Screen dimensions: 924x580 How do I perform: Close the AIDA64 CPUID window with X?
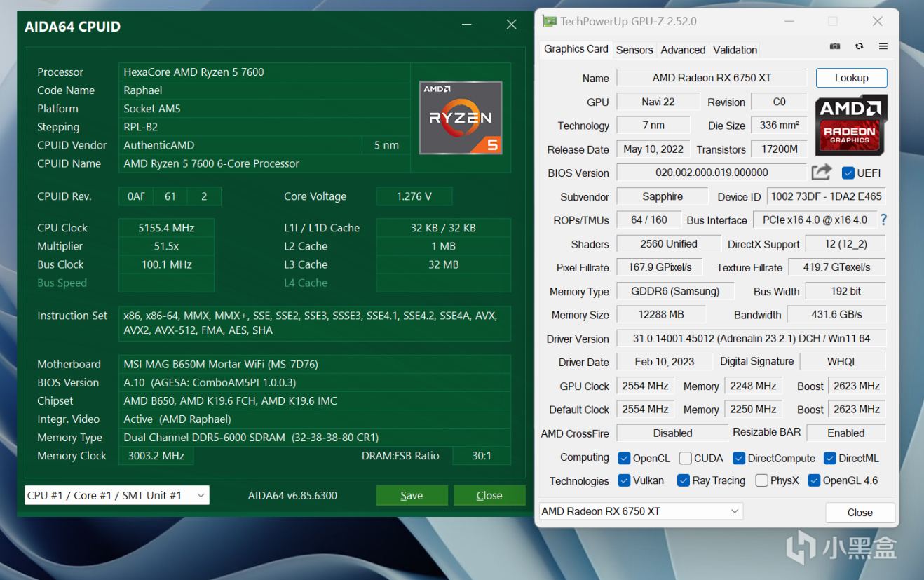[511, 25]
